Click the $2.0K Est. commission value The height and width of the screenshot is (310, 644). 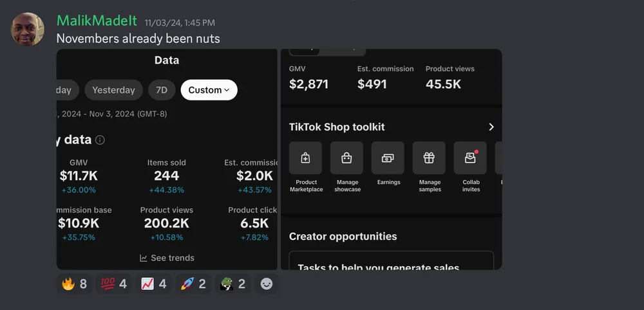254,176
